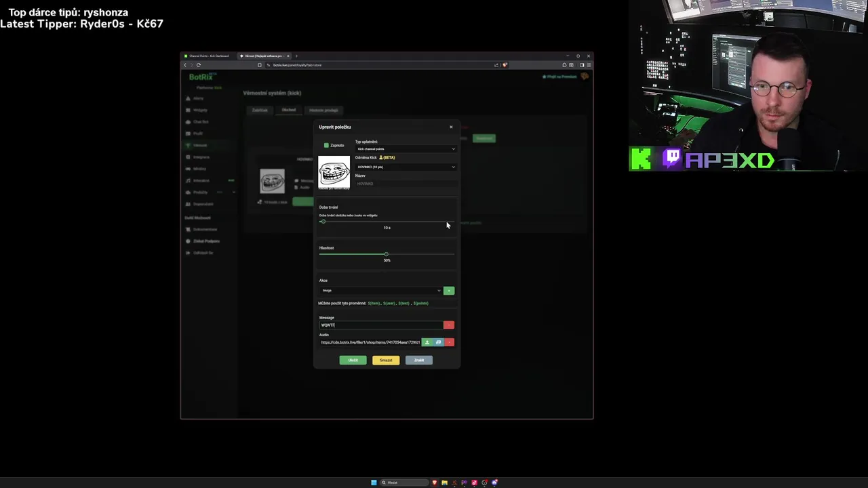Image resolution: width=868 pixels, height=488 pixels.
Task: Click the Message text field
Action: pos(380,325)
